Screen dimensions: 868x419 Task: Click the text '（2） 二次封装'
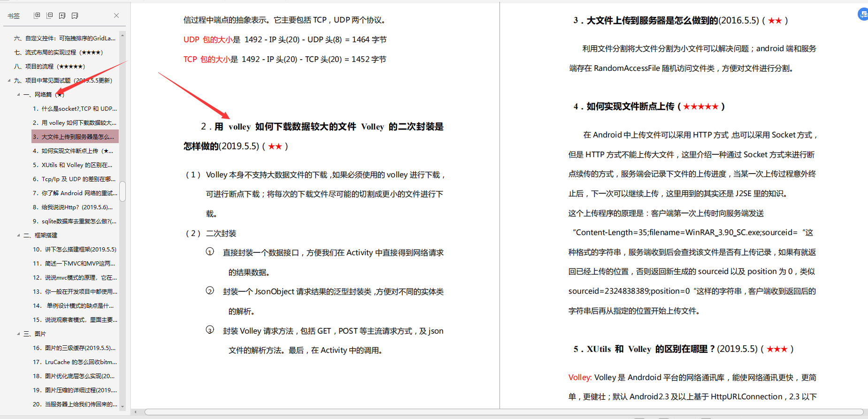click(x=211, y=233)
